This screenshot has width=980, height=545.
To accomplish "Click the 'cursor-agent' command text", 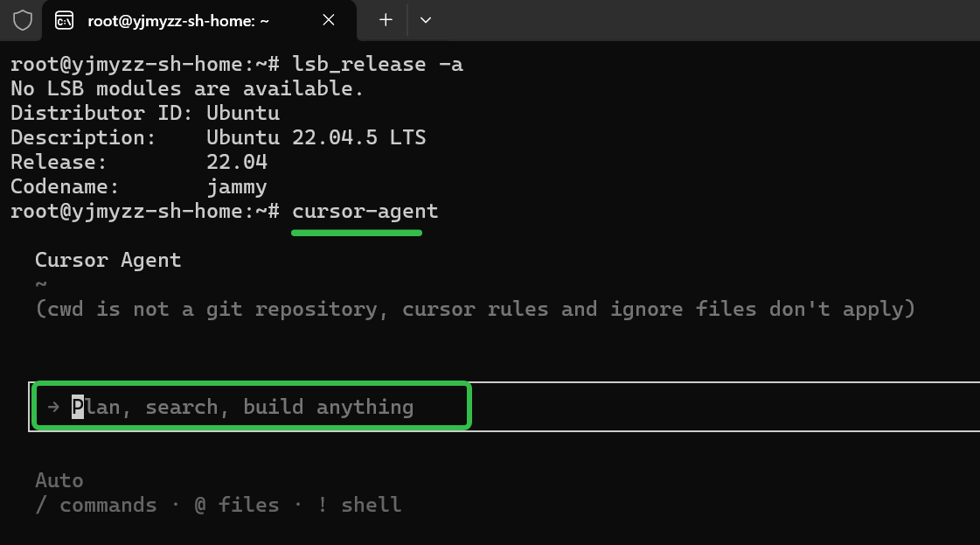I will click(x=365, y=212).
